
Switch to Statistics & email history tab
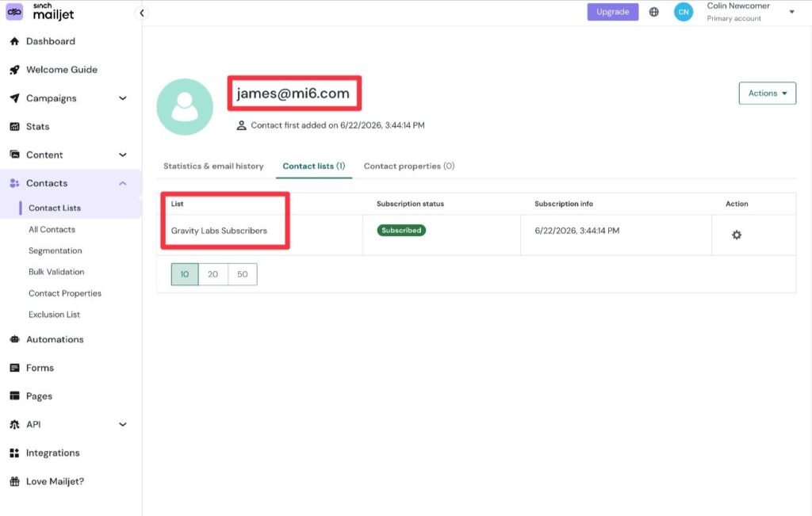(x=213, y=166)
